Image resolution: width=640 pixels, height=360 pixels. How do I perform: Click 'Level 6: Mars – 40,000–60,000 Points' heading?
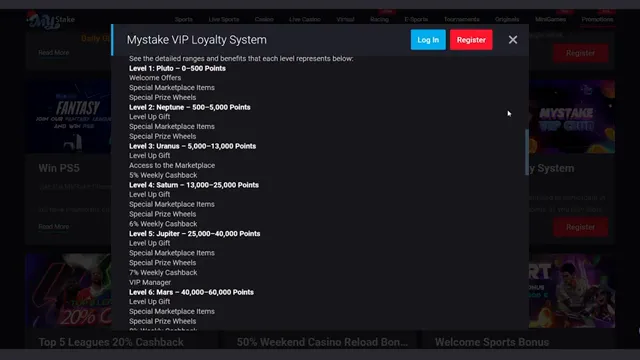[191, 292]
